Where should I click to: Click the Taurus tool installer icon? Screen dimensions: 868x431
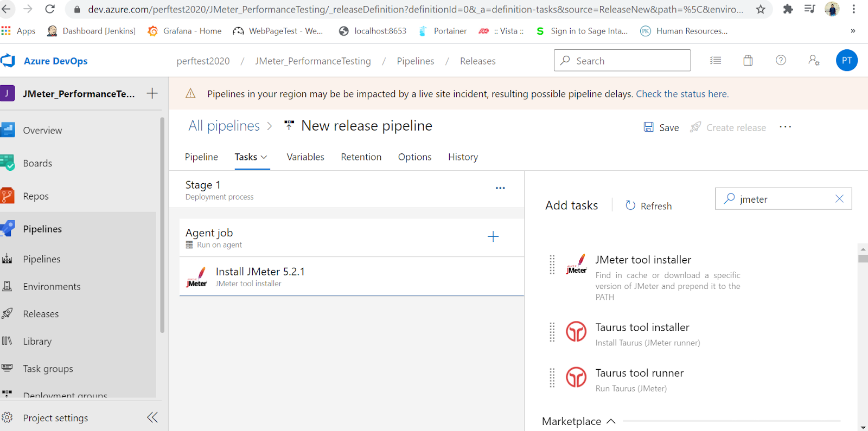pos(576,331)
